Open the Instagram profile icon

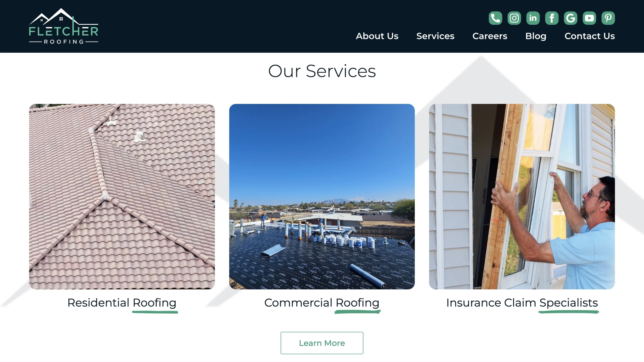coord(514,18)
